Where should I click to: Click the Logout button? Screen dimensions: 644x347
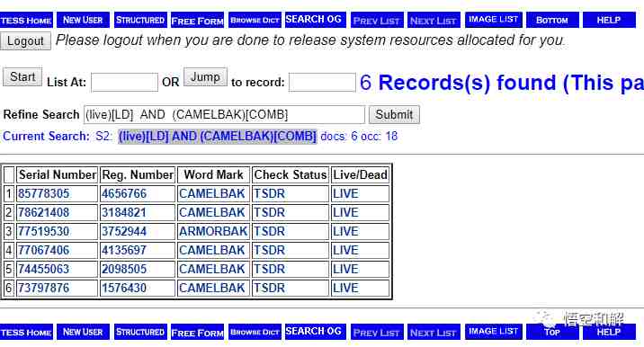[25, 41]
